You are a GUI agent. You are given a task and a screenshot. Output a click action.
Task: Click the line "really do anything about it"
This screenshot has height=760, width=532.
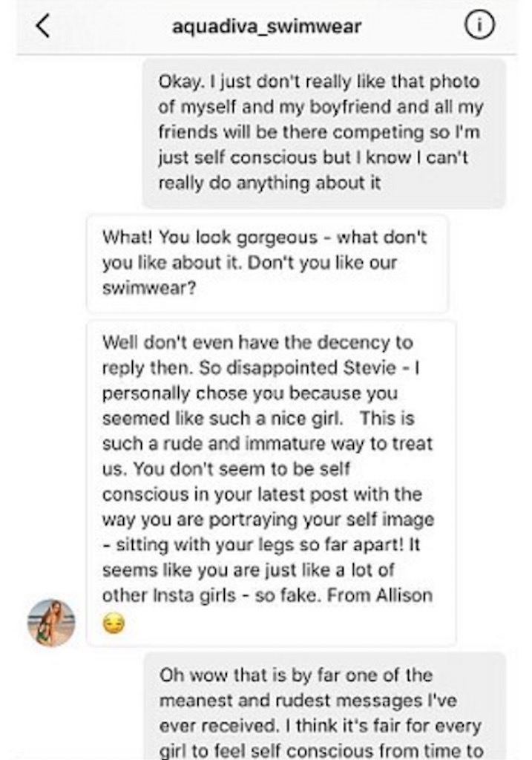click(270, 183)
